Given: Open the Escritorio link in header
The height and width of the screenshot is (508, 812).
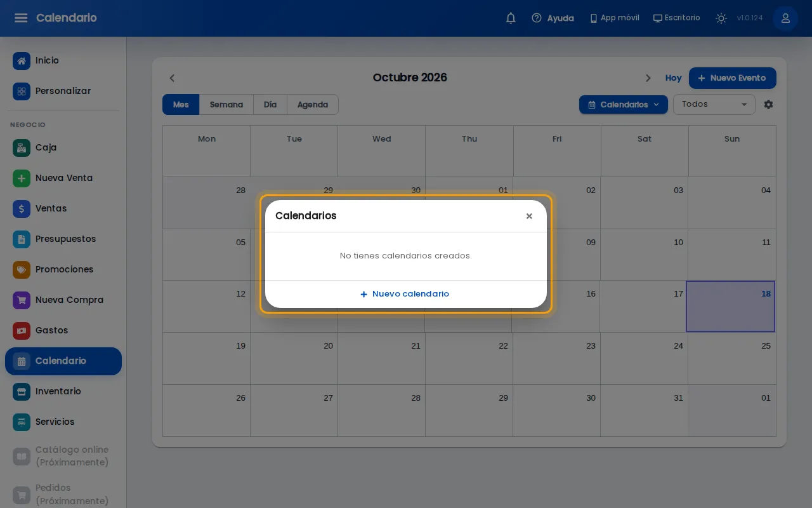Looking at the screenshot, I should 677,18.
